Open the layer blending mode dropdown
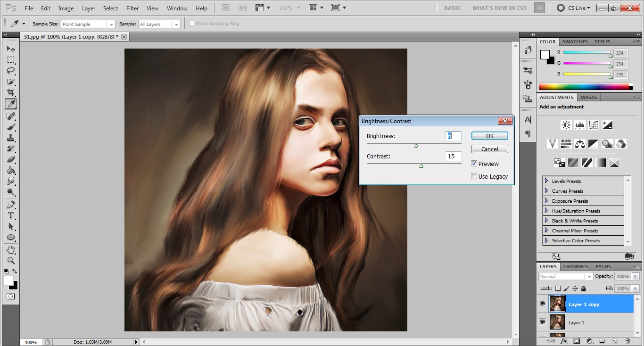644x346 pixels. pos(565,277)
